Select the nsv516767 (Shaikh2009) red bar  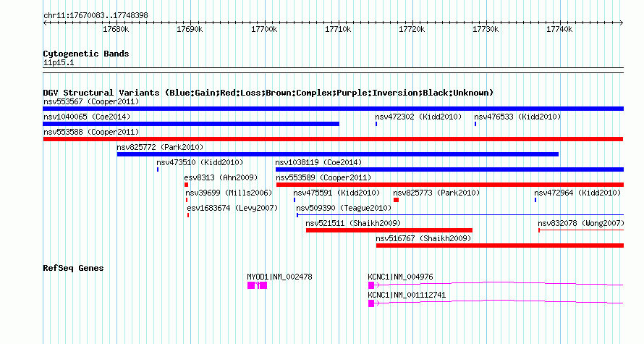click(500, 246)
